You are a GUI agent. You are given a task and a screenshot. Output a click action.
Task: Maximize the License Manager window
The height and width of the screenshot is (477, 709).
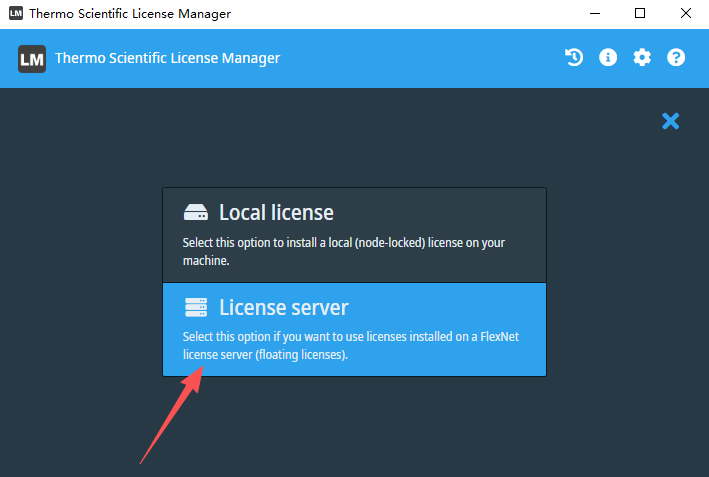pyautogui.click(x=640, y=14)
